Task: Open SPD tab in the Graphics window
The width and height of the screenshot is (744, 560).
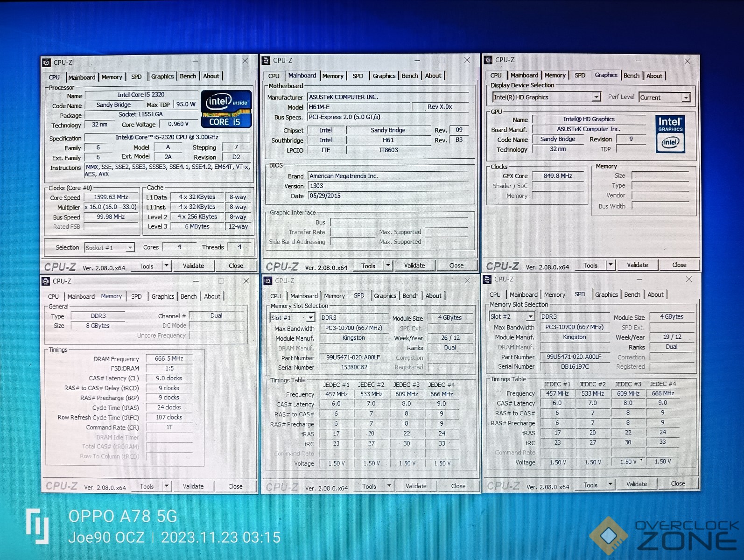Action: tap(580, 75)
